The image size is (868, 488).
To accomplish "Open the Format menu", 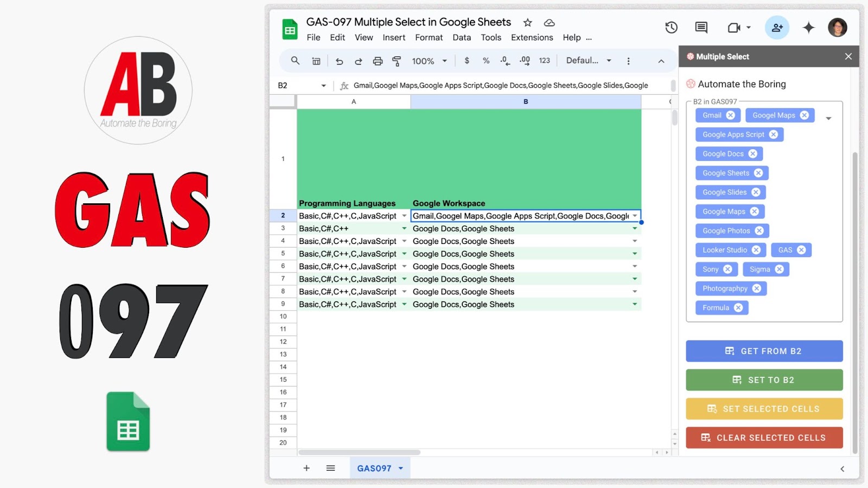I will click(x=429, y=37).
